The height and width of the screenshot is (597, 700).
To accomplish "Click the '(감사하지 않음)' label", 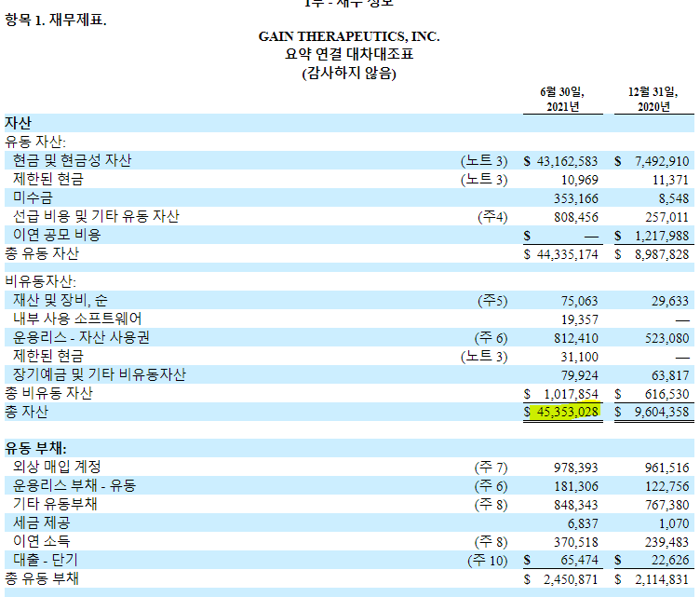I will click(x=349, y=73).
